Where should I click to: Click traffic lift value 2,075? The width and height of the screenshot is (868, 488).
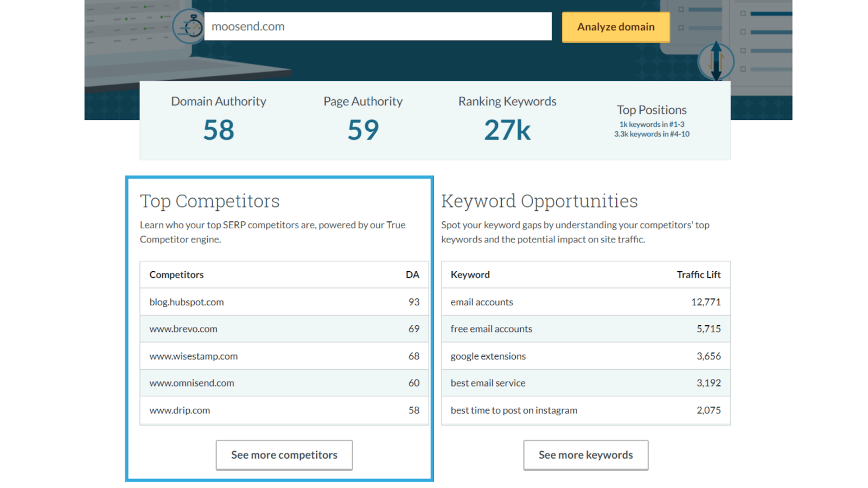pyautogui.click(x=709, y=410)
